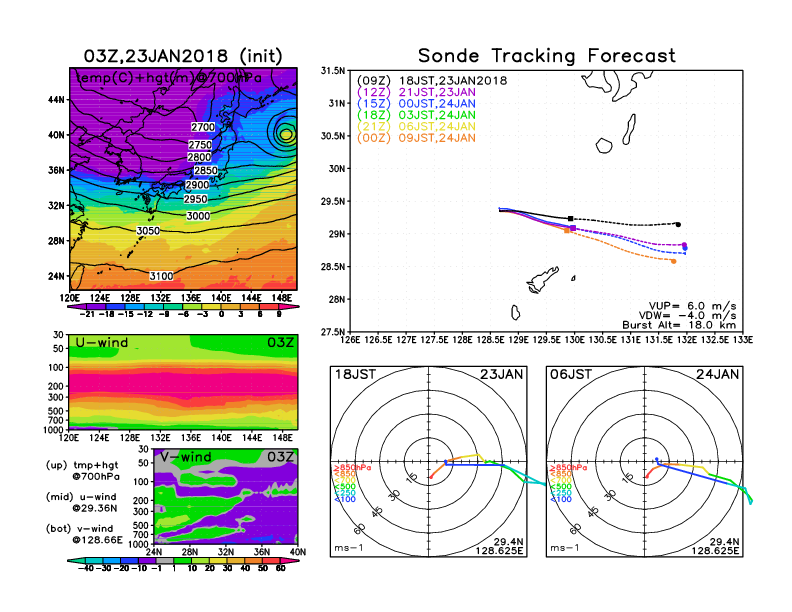
Task: Click the orange "(00Z) 09JST,24JAN" legend entry
Action: (416, 138)
